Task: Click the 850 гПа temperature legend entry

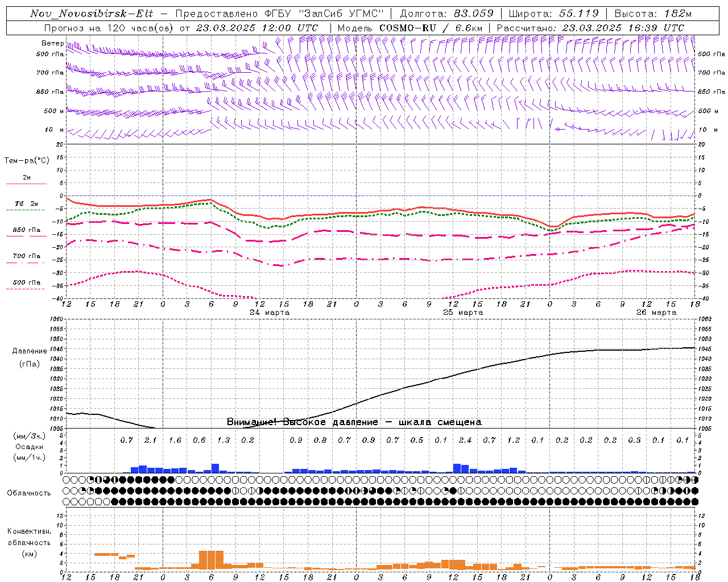Action: (x=27, y=230)
